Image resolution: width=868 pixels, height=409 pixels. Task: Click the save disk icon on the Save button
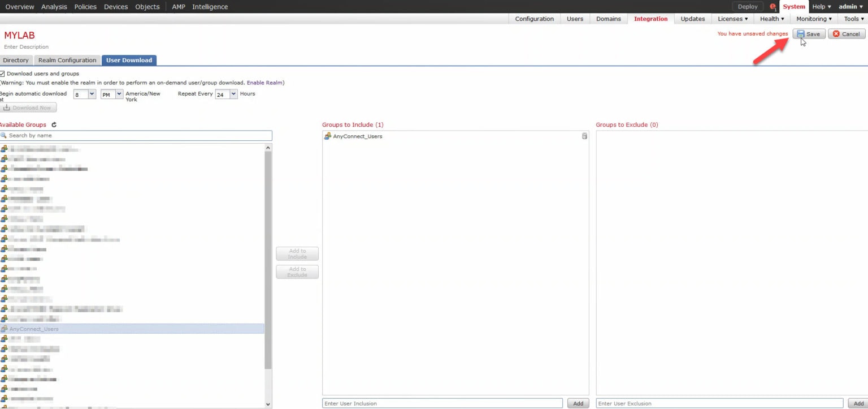tap(801, 33)
